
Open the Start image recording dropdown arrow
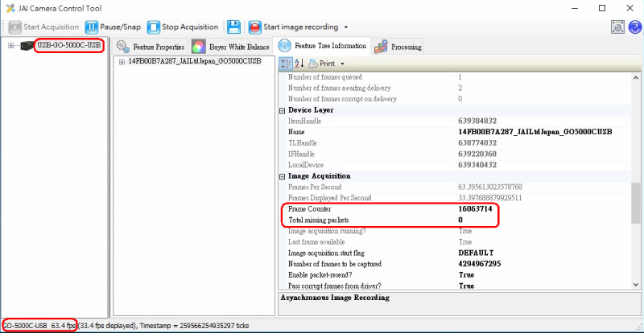coord(346,27)
